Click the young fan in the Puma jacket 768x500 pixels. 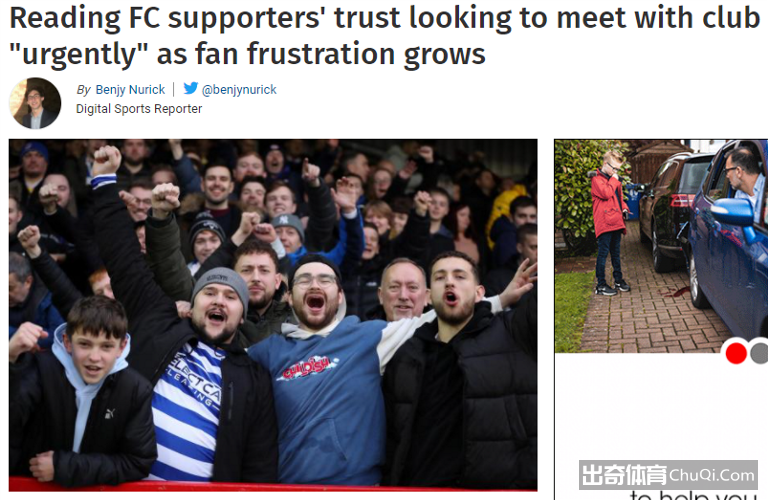pyautogui.click(x=83, y=392)
